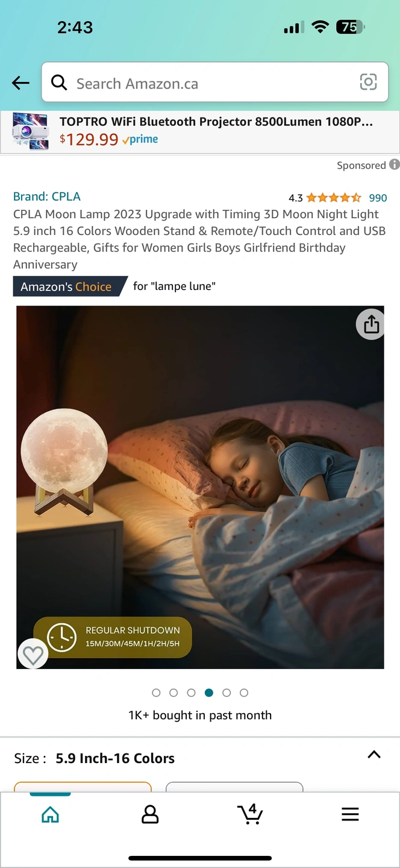
Task: Select the fifth image carousel dot
Action: tap(227, 693)
